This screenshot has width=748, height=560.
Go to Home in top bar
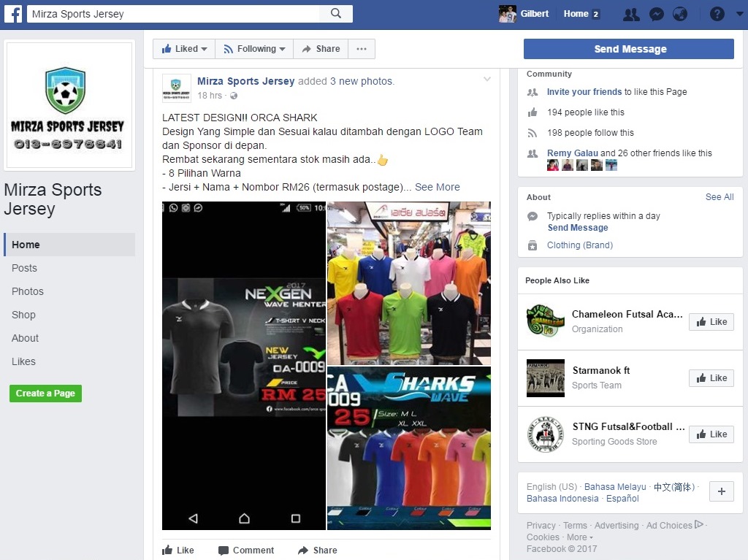point(576,14)
